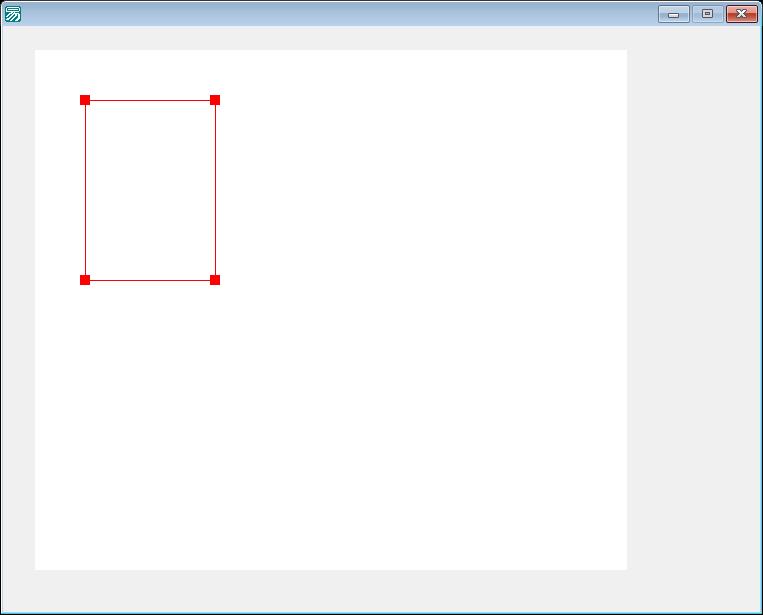Maximize the window

708,14
